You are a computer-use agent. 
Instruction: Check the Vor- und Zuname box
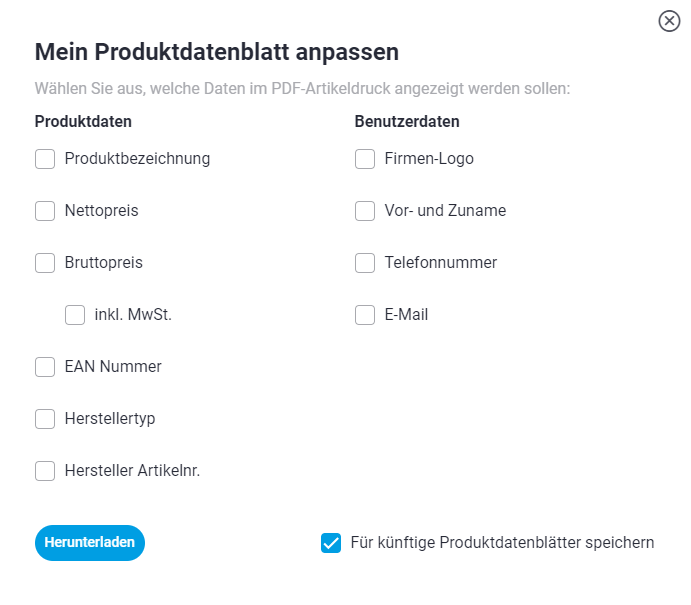[x=365, y=211]
